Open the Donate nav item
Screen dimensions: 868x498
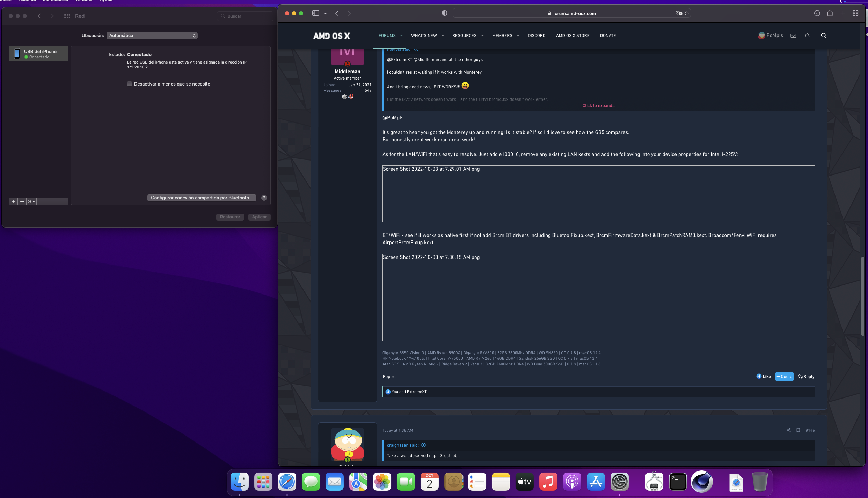(x=608, y=36)
